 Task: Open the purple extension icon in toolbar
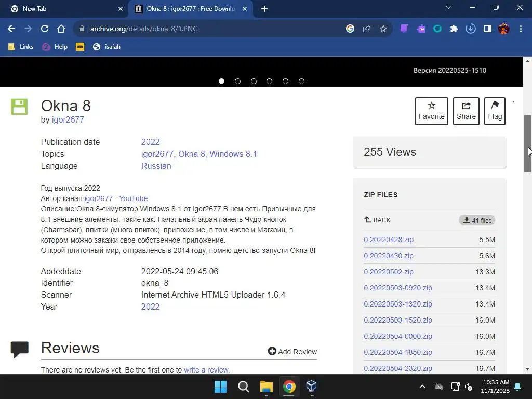point(404,29)
